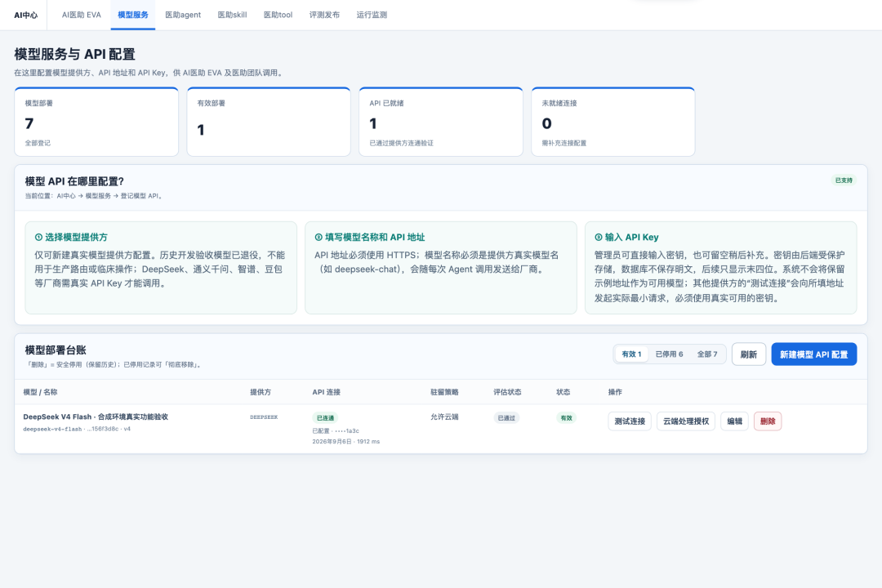Click the 已配置 ····1a3c key text
The image size is (882, 588).
pyautogui.click(x=336, y=431)
